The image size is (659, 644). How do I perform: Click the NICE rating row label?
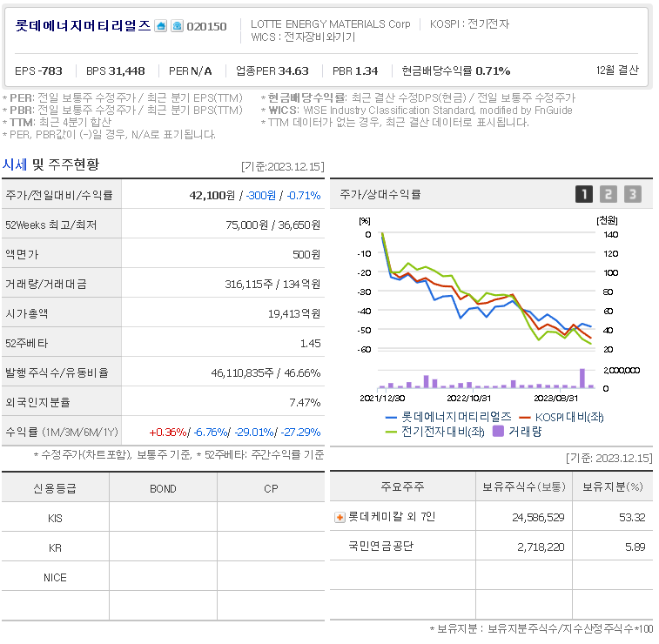[55, 578]
